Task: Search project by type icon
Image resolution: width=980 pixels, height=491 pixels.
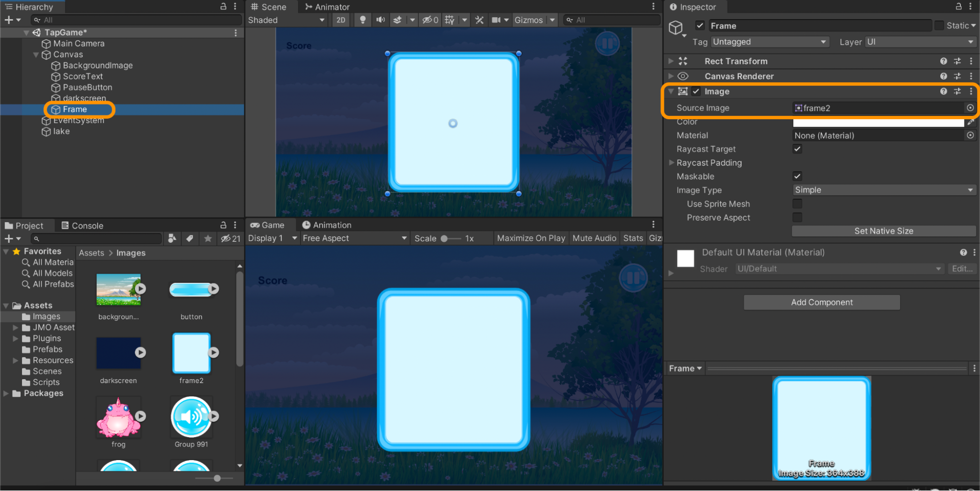Action: [172, 238]
